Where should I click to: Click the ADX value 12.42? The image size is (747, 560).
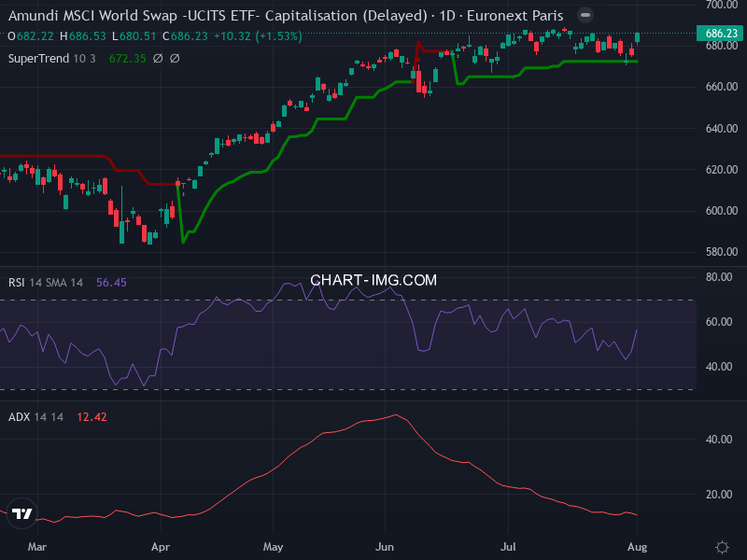click(x=92, y=417)
